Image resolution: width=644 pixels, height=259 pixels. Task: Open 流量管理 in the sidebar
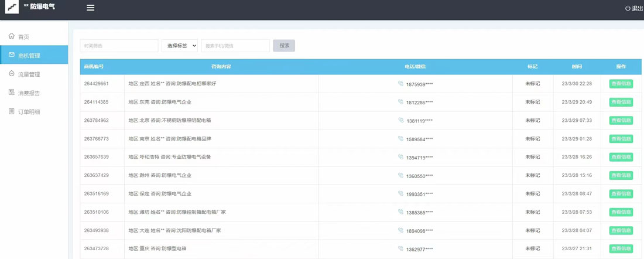pos(34,74)
